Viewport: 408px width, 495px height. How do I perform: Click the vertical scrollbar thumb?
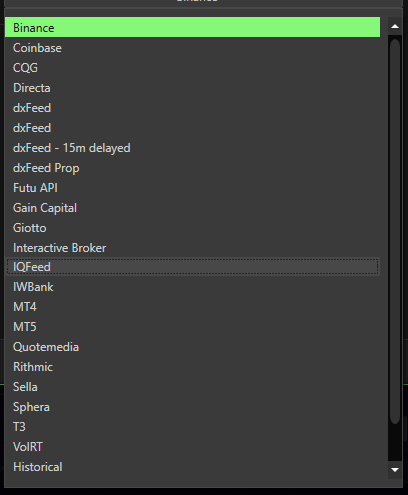(395, 231)
